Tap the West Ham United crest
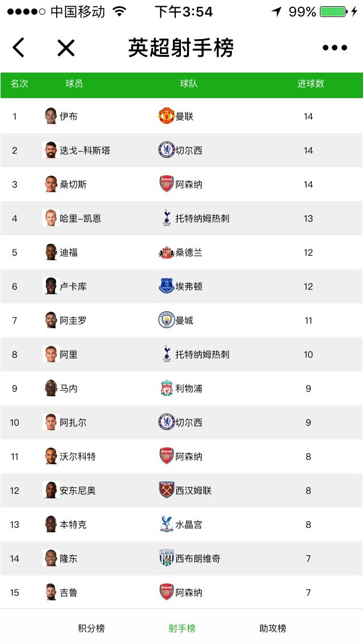Image resolution: width=363 pixels, height=644 pixels. coord(167,490)
